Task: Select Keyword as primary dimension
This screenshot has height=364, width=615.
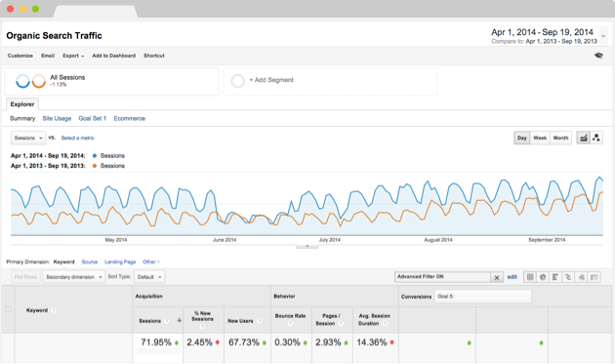Action: [x=63, y=262]
